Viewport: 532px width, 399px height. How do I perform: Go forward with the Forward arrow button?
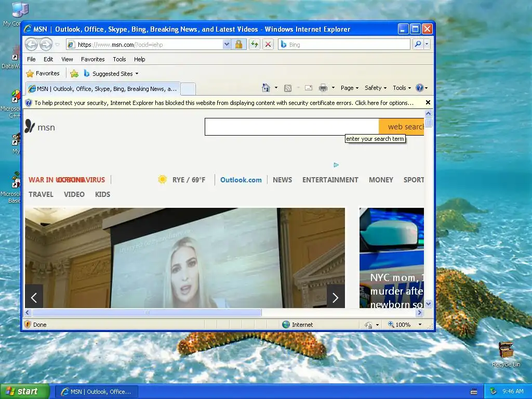(46, 44)
